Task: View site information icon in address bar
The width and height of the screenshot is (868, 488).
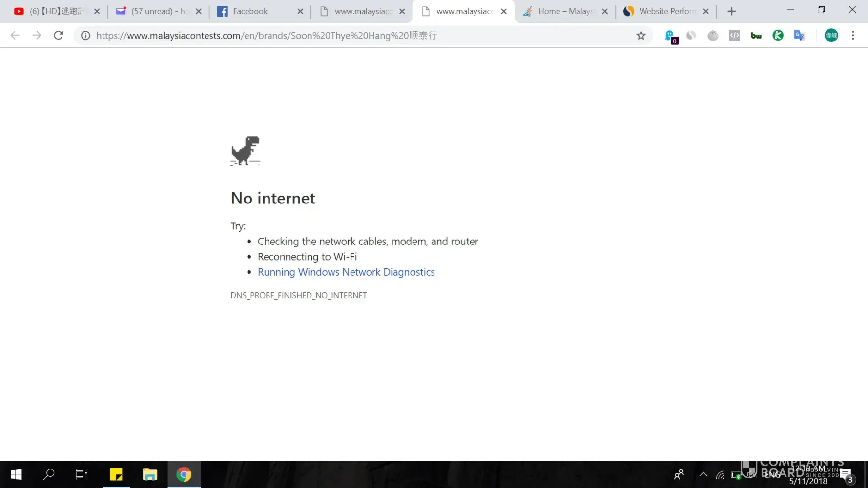Action: 85,35
